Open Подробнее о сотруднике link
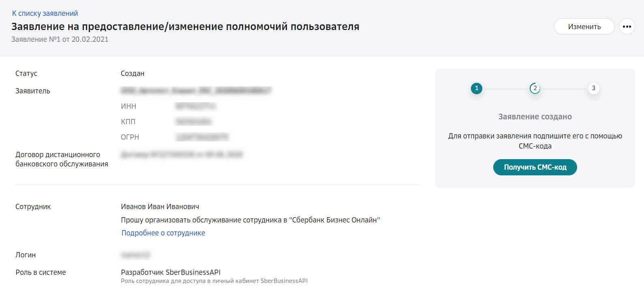Screen dimensions: 644x300 click(x=163, y=233)
